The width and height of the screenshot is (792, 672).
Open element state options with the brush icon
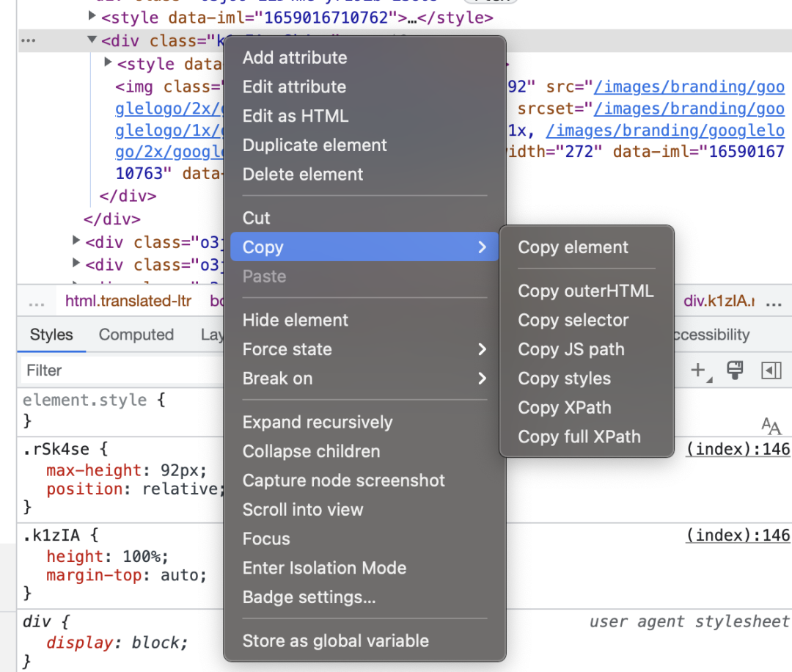click(x=735, y=370)
